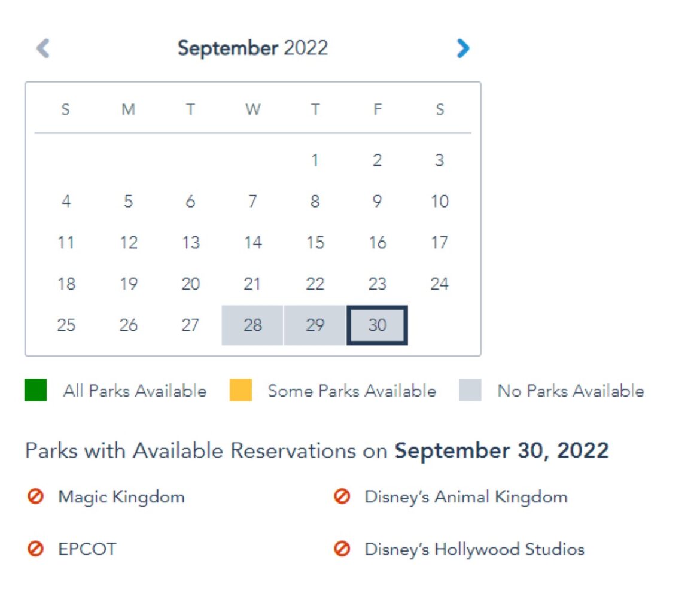Image resolution: width=700 pixels, height=591 pixels.
Task: Click the unavailable icon beside Magic Kingdom
Action: pos(35,496)
